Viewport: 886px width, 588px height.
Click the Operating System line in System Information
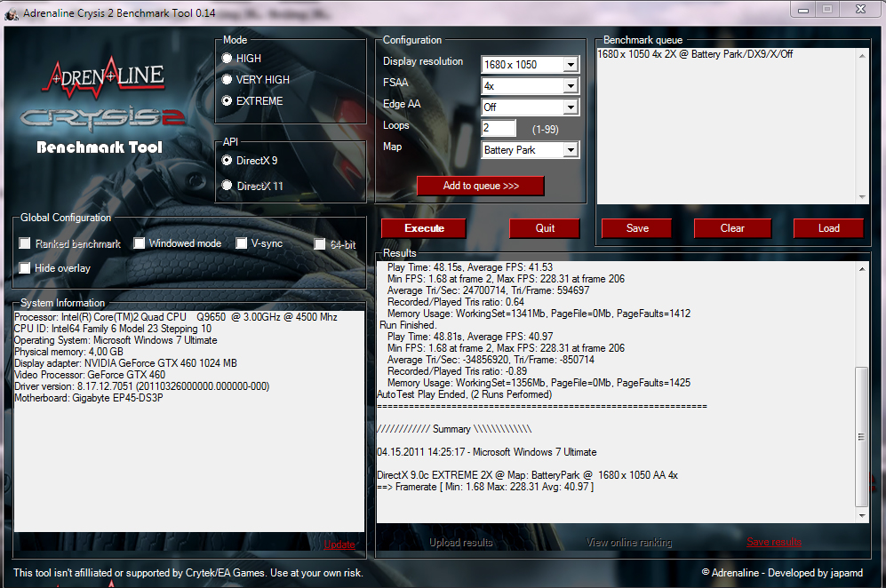(x=116, y=340)
